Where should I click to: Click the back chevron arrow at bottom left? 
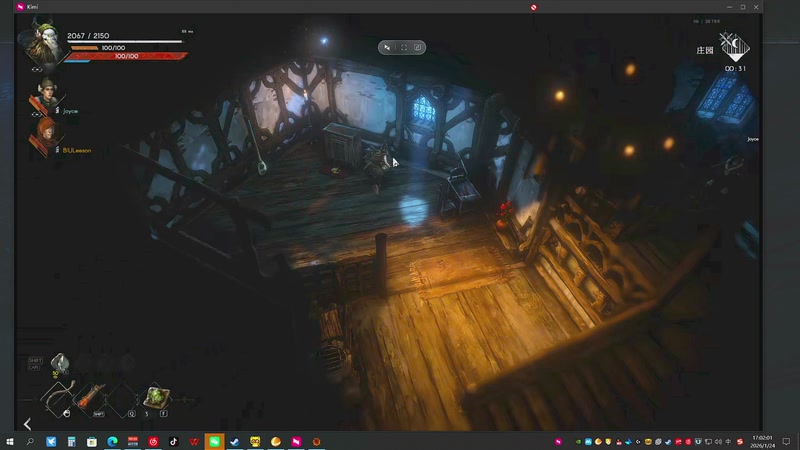27,424
